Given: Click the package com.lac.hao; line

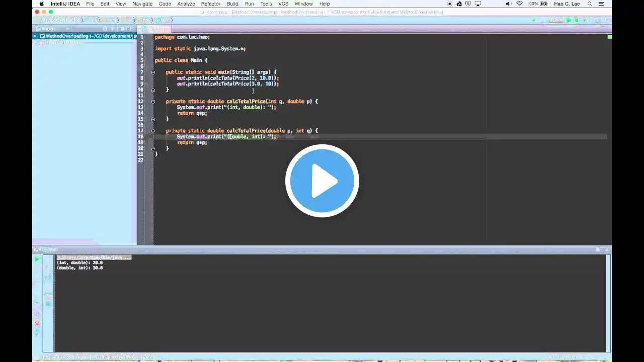Looking at the screenshot, I should [x=182, y=37].
